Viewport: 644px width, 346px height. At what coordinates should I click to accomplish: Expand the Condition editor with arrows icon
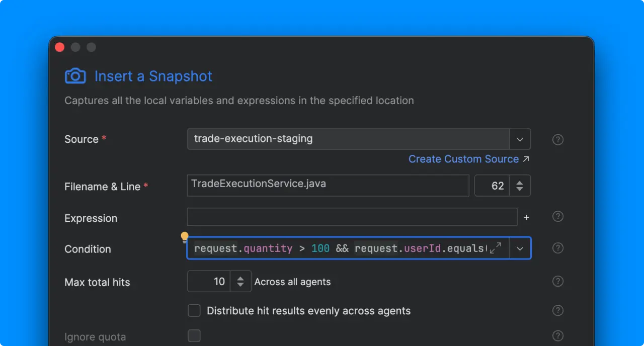pos(496,248)
